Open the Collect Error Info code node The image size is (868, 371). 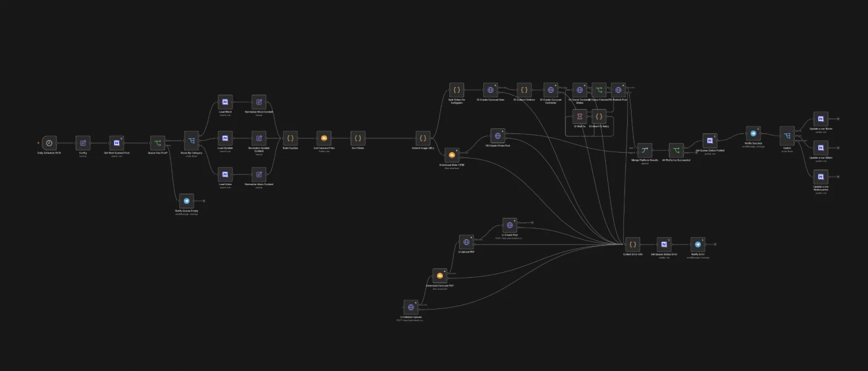pos(633,244)
